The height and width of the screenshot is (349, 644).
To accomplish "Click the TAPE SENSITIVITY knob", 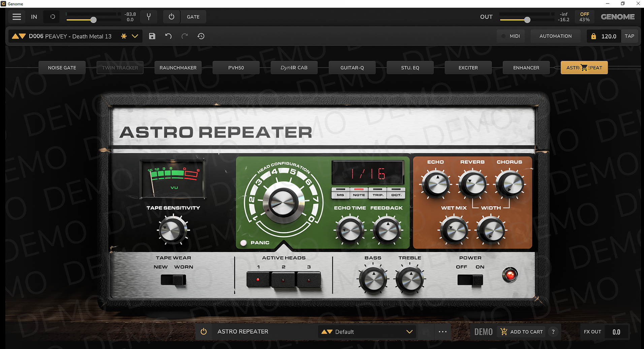I will [x=172, y=230].
